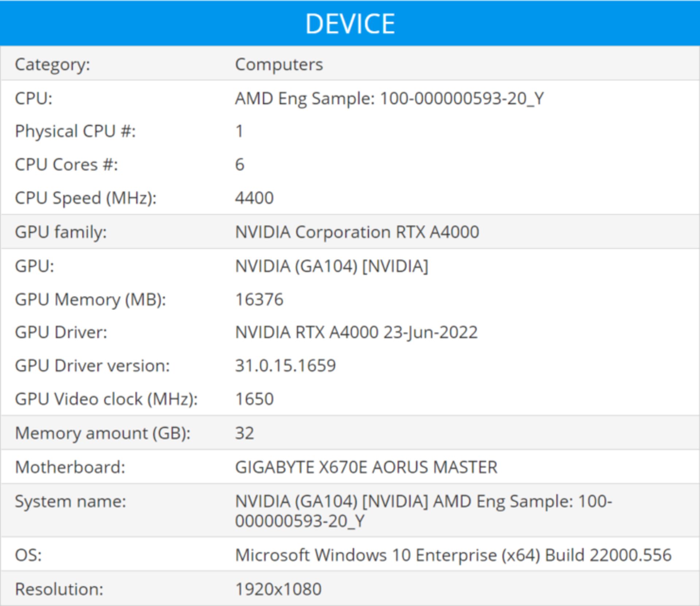Image resolution: width=700 pixels, height=606 pixels.
Task: Click the NVIDIA Corporation RTX A4000 text
Action: 357,231
